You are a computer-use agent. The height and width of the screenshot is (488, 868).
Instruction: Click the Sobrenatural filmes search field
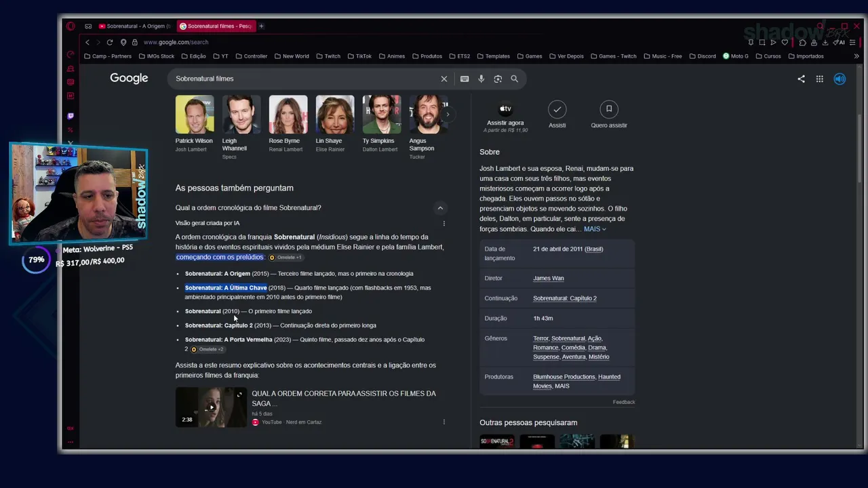pos(305,79)
